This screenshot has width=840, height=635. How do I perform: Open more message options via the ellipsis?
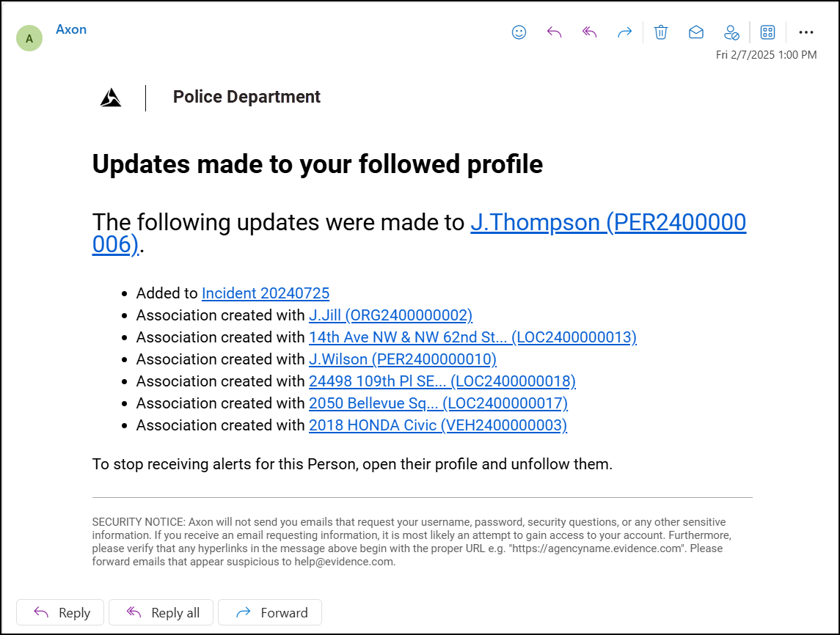[x=806, y=32]
